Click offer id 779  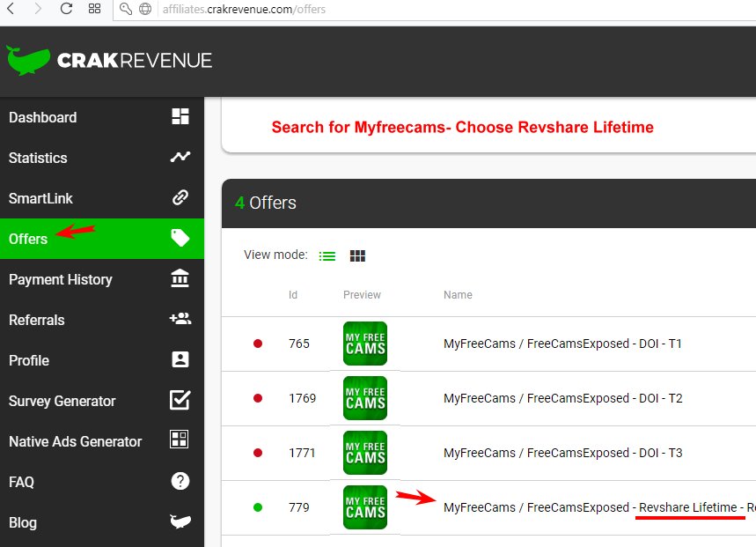(x=299, y=507)
